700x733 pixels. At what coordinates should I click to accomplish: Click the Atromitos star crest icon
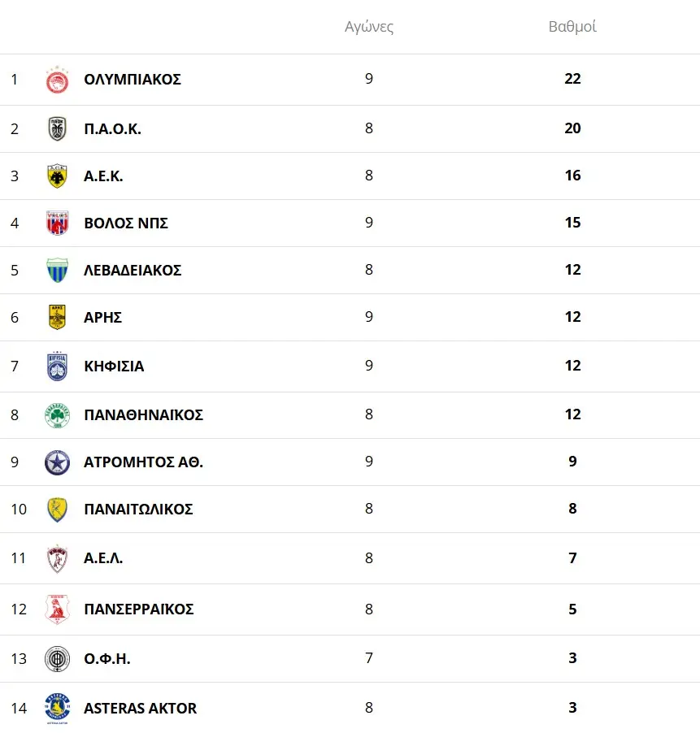(57, 462)
